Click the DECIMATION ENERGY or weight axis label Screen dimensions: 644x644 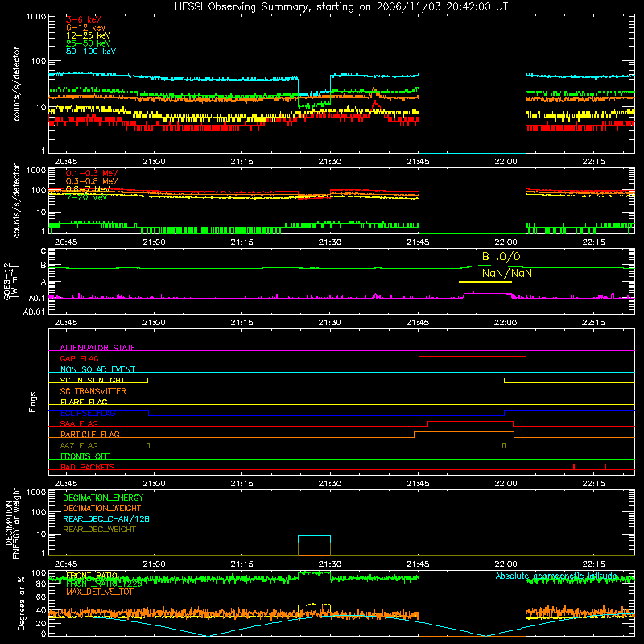11,522
